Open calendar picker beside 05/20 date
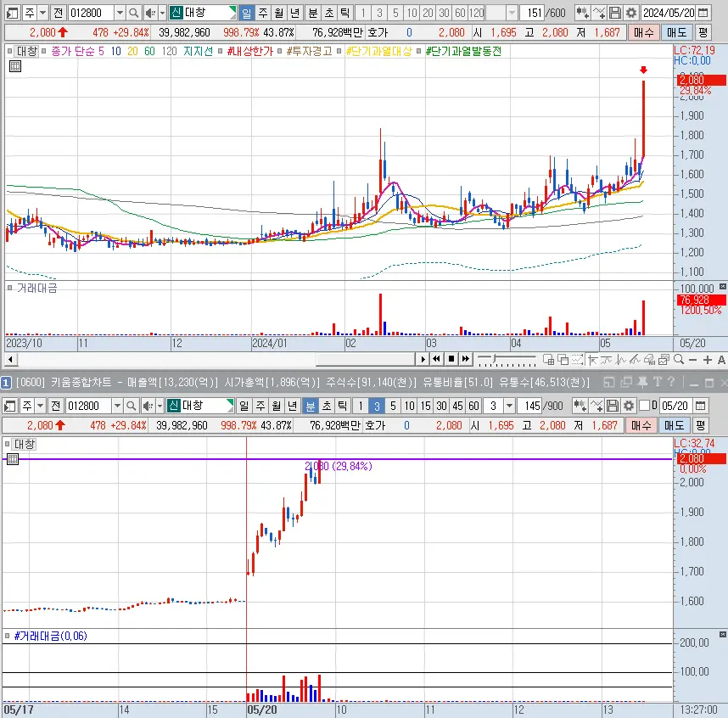 (701, 406)
